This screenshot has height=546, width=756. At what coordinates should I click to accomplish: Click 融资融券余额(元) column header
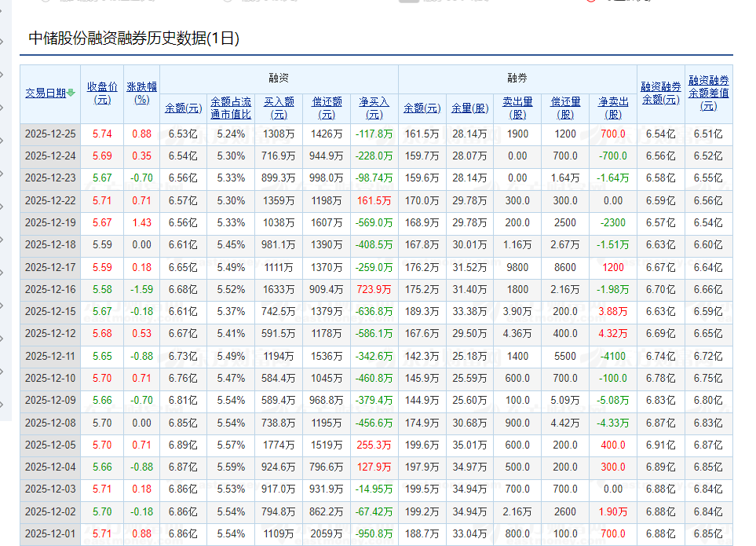pyautogui.click(x=661, y=93)
